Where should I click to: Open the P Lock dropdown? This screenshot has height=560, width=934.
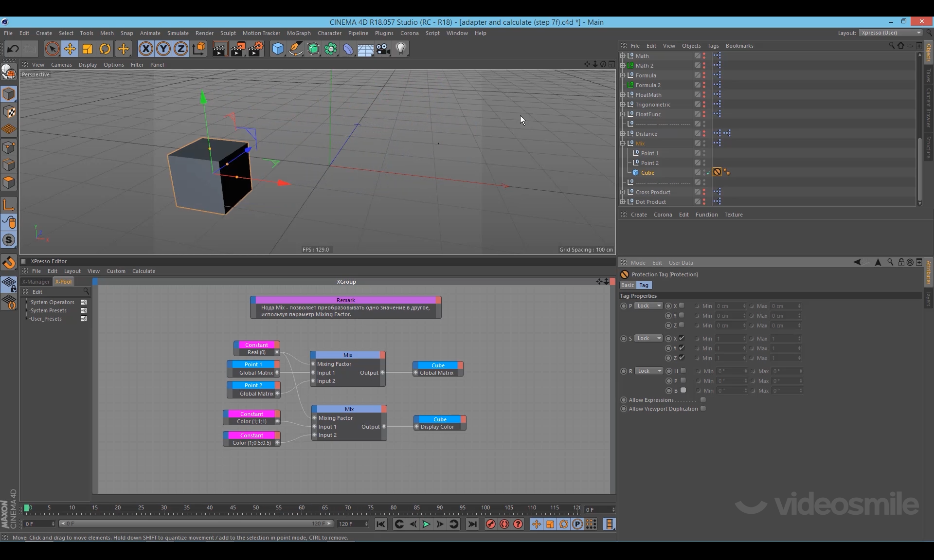pos(648,306)
